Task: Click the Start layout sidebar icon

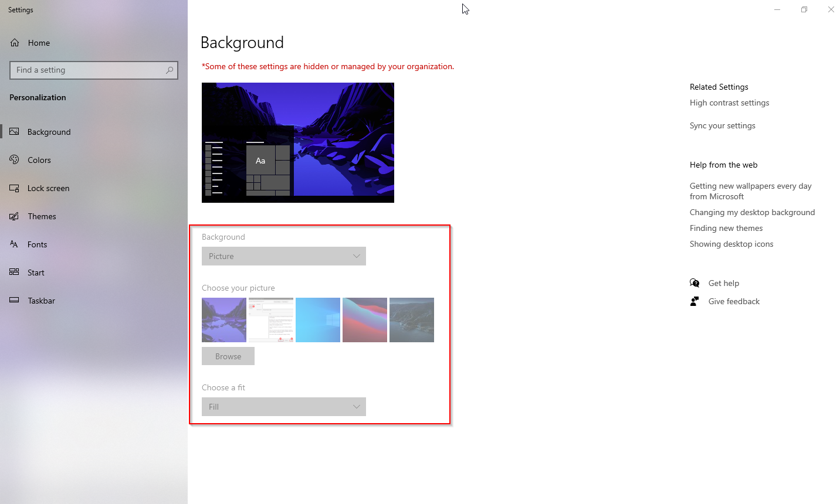Action: pyautogui.click(x=14, y=272)
